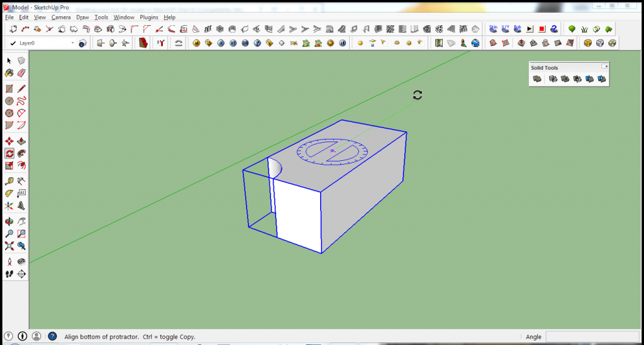644x345 pixels.
Task: Click the white end face of the box
Action: [x=297, y=215]
